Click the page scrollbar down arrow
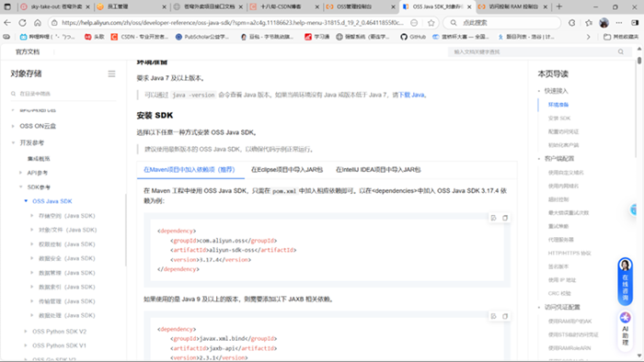The height and width of the screenshot is (362, 644). tap(639, 356)
